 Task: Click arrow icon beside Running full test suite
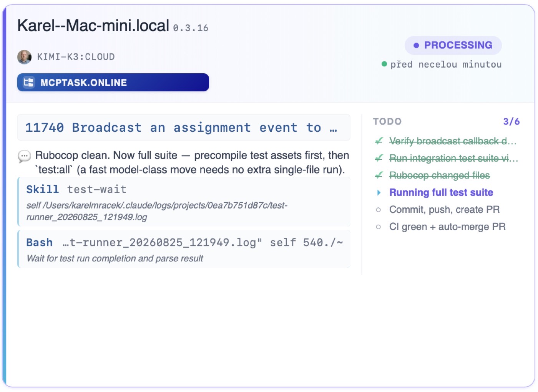tap(379, 193)
